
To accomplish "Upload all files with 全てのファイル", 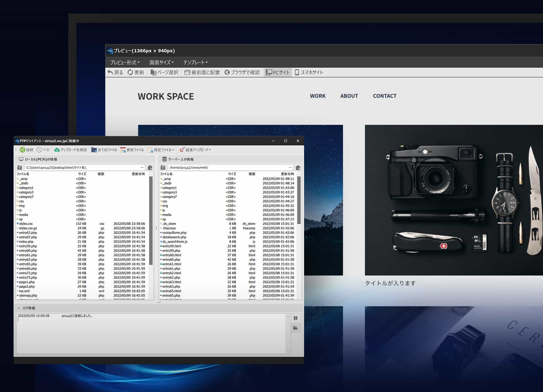I will pyautogui.click(x=104, y=150).
